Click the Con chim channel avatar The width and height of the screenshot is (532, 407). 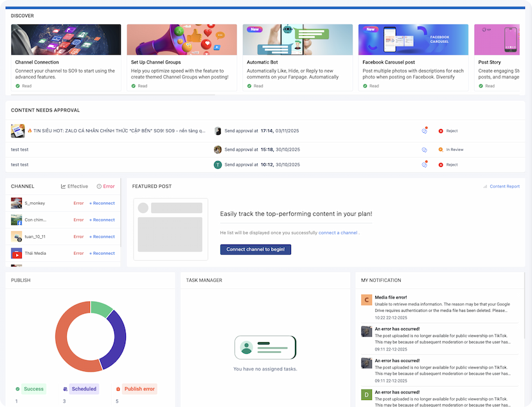[16, 220]
